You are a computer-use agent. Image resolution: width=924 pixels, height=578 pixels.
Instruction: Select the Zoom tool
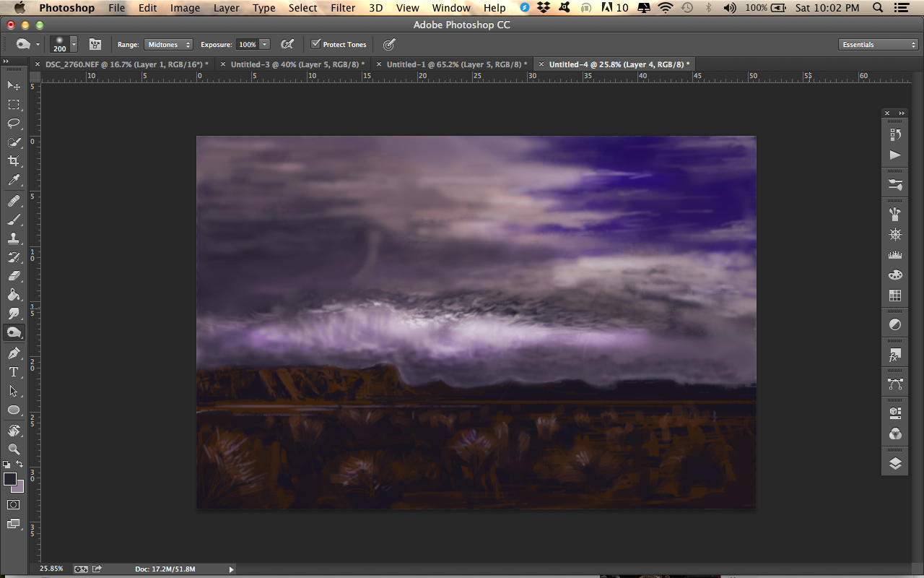point(14,449)
